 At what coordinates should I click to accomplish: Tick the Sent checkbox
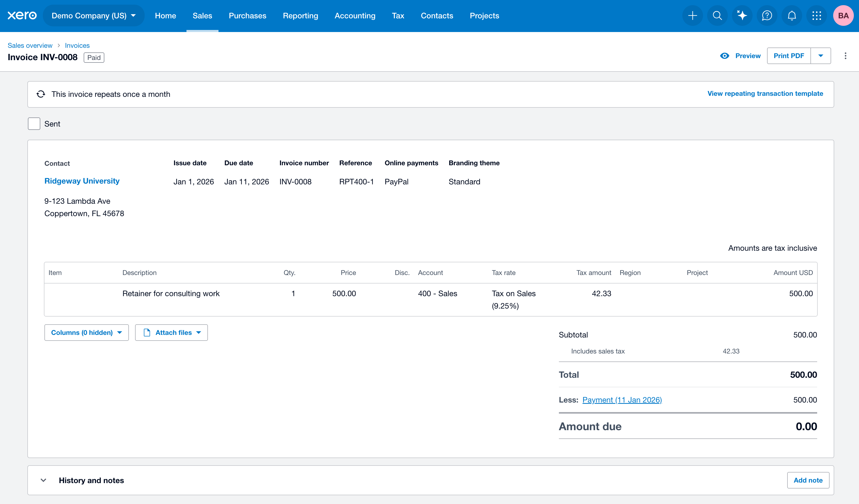pyautogui.click(x=34, y=124)
